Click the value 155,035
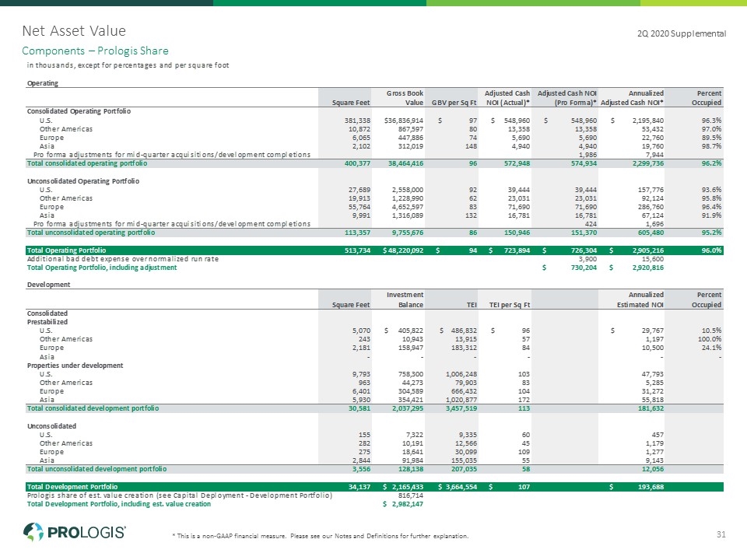 [464, 461]
